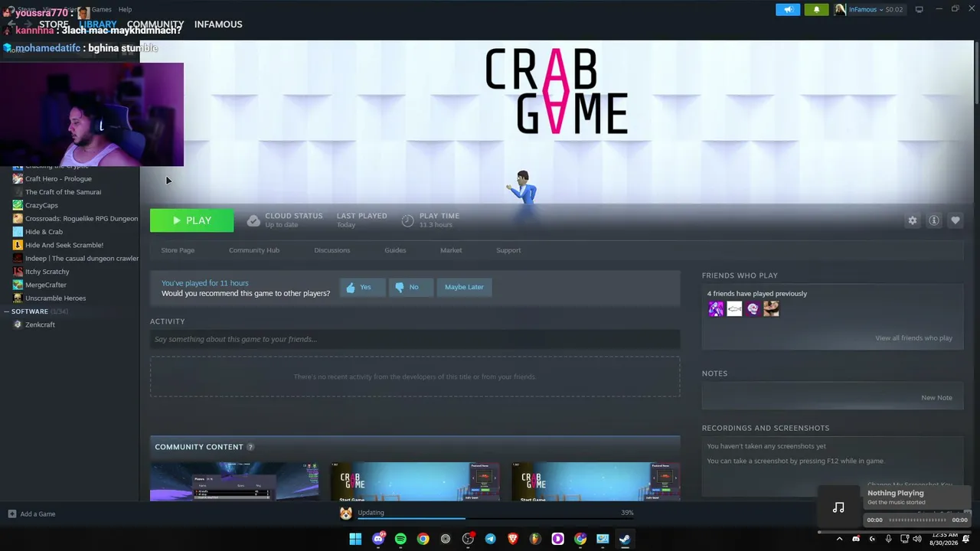Open the Store tab
980x551 pixels.
(54, 24)
